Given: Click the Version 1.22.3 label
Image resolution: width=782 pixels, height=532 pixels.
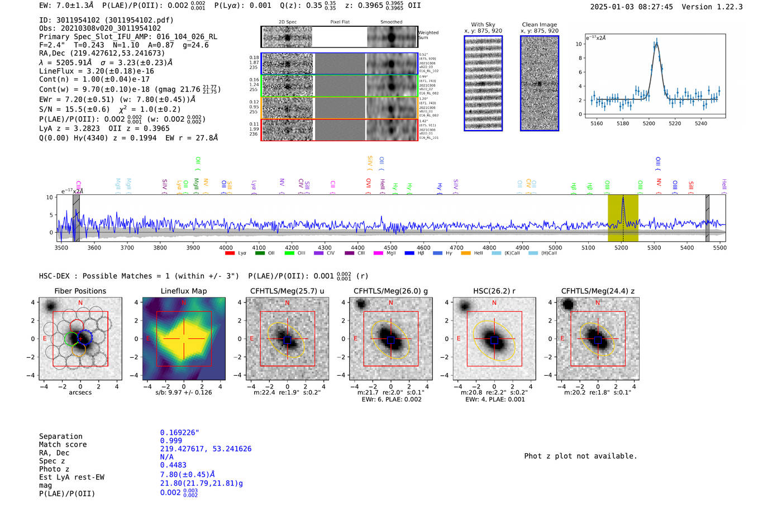Looking at the screenshot, I should pyautogui.click(x=712, y=7).
